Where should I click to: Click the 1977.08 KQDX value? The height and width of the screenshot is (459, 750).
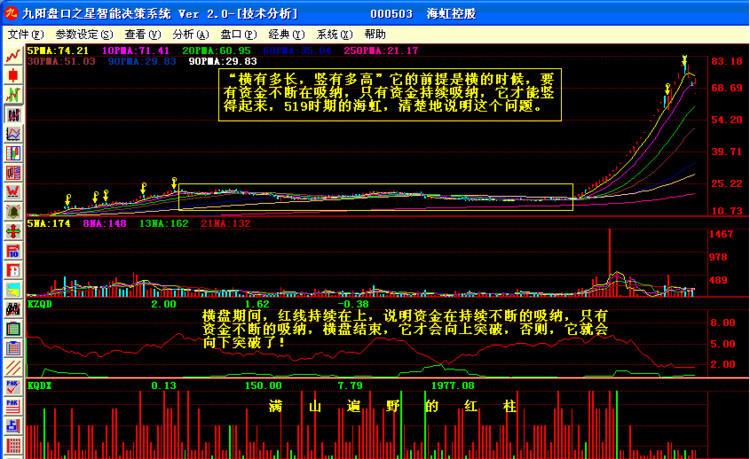coord(452,385)
